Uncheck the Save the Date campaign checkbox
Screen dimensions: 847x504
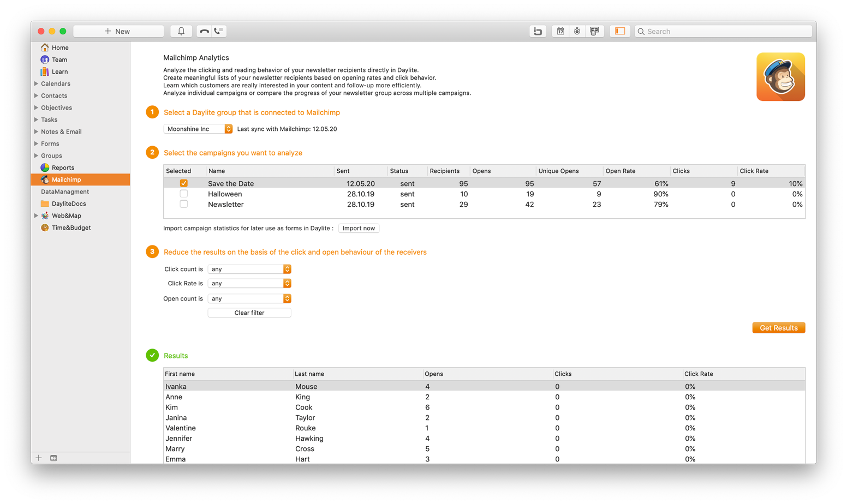coord(184,183)
